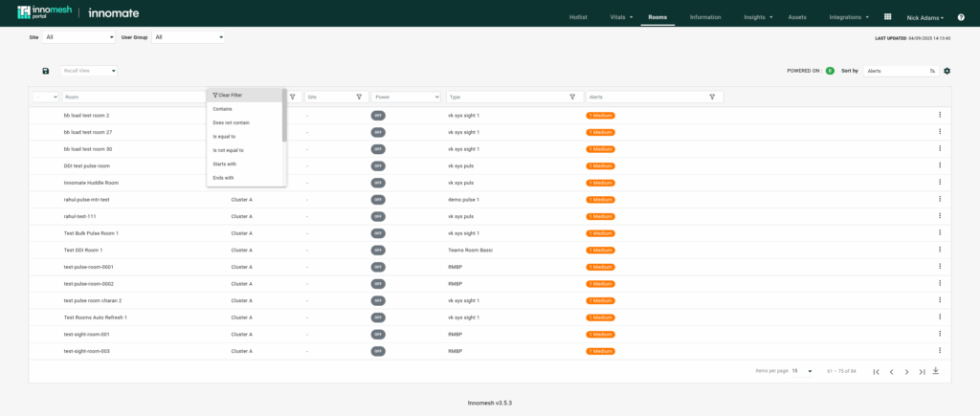Open table settings gear icon
The image size is (980, 416).
947,71
